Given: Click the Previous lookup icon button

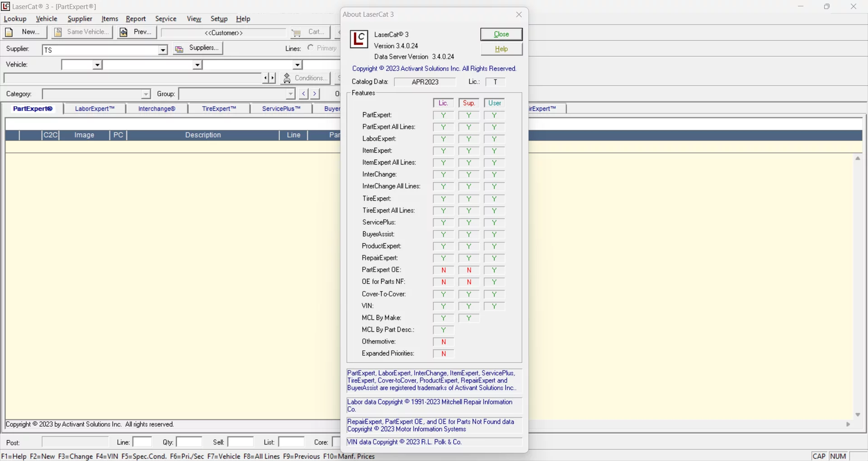Looking at the screenshot, I should 123,33.
